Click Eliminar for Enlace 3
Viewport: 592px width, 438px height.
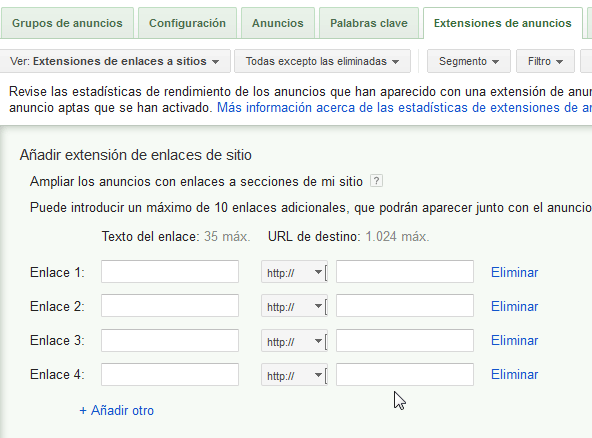point(514,340)
